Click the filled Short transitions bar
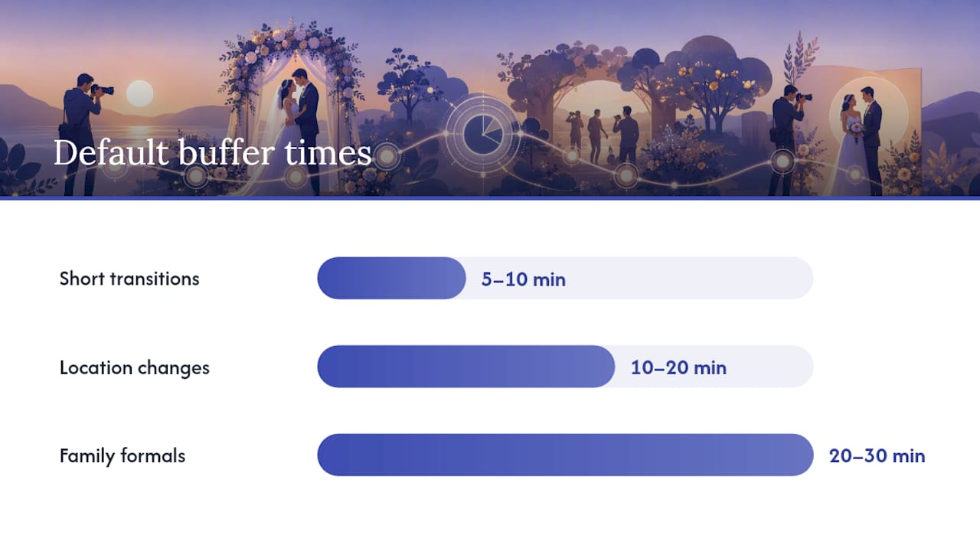Screen dimensions: 980x551 click(391, 279)
